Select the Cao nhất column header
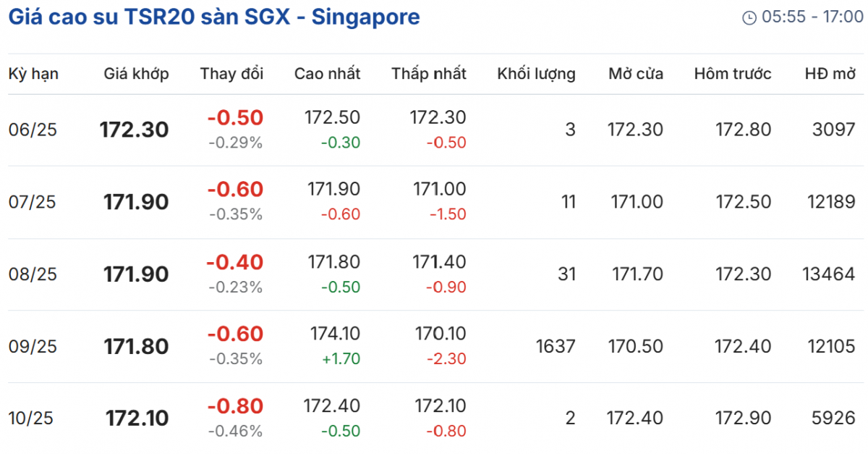Image resolution: width=868 pixels, height=454 pixels. click(x=327, y=73)
